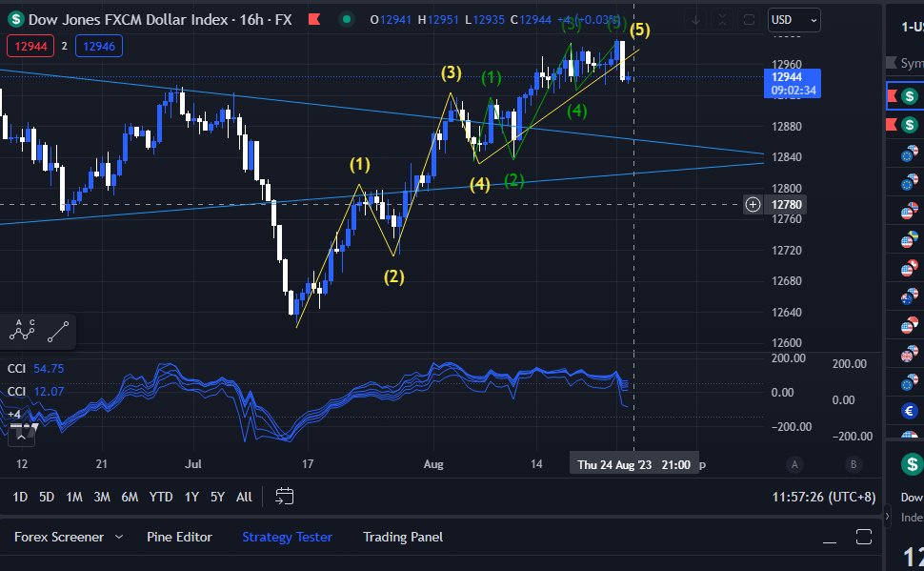
Task: Click the euro symbol icon in the watchlist
Action: tap(910, 411)
